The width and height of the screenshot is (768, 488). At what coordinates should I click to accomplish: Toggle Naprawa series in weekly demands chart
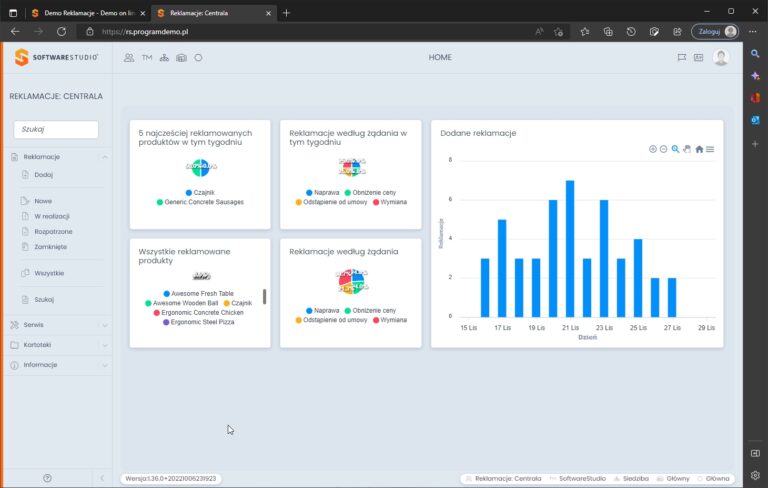click(x=322, y=193)
